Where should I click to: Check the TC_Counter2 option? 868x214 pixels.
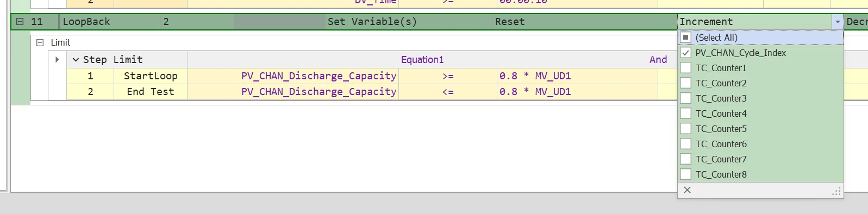pyautogui.click(x=686, y=83)
